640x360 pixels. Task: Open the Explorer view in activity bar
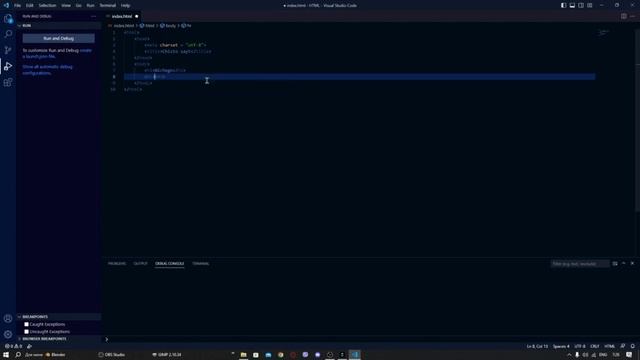pyautogui.click(x=8, y=18)
